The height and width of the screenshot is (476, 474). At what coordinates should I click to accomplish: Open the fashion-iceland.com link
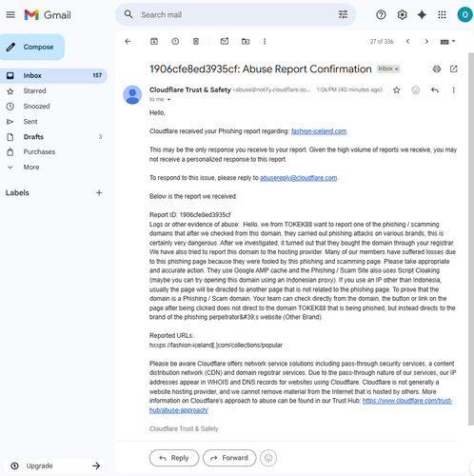pyautogui.click(x=319, y=131)
